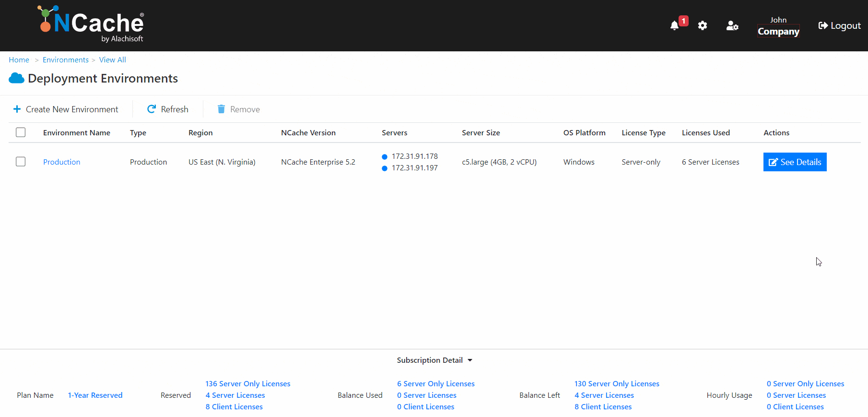Screen dimensions: 868x417
Task: Click the plus icon for new environment
Action: pos(17,109)
